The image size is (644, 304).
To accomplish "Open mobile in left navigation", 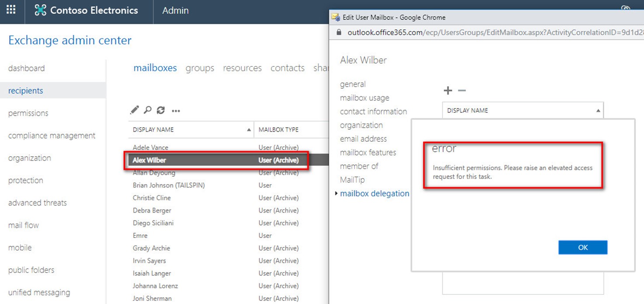I will [20, 248].
